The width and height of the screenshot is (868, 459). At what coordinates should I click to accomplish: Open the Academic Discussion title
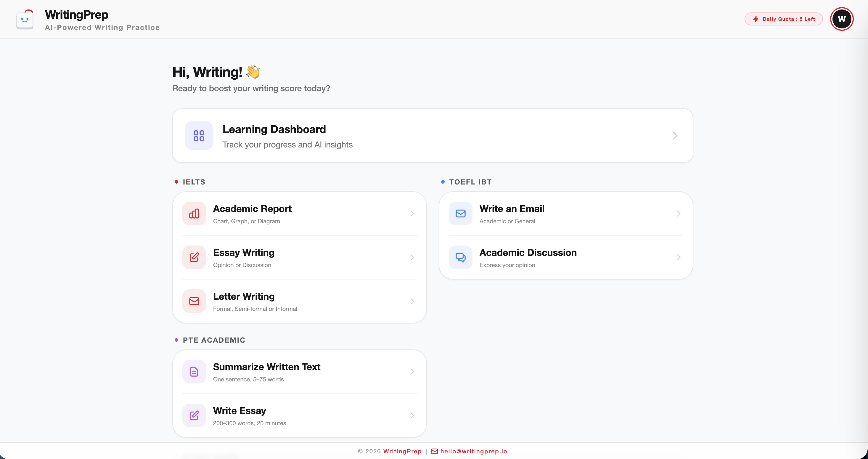pyautogui.click(x=528, y=253)
